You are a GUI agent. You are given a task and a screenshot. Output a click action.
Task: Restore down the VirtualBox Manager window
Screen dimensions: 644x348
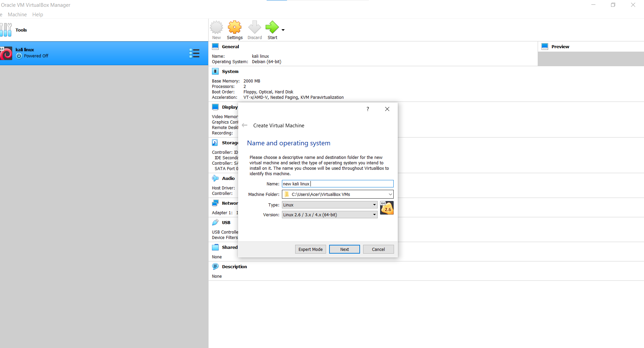pyautogui.click(x=613, y=5)
